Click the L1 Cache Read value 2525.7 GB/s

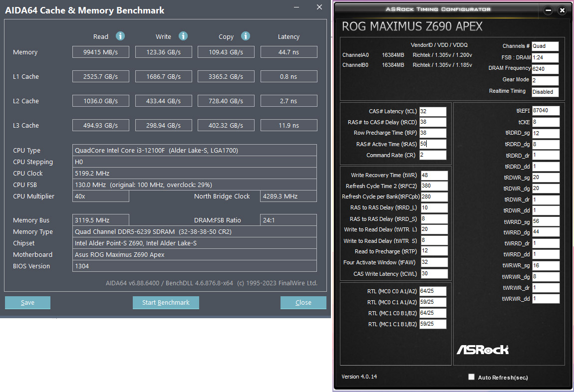(x=101, y=76)
